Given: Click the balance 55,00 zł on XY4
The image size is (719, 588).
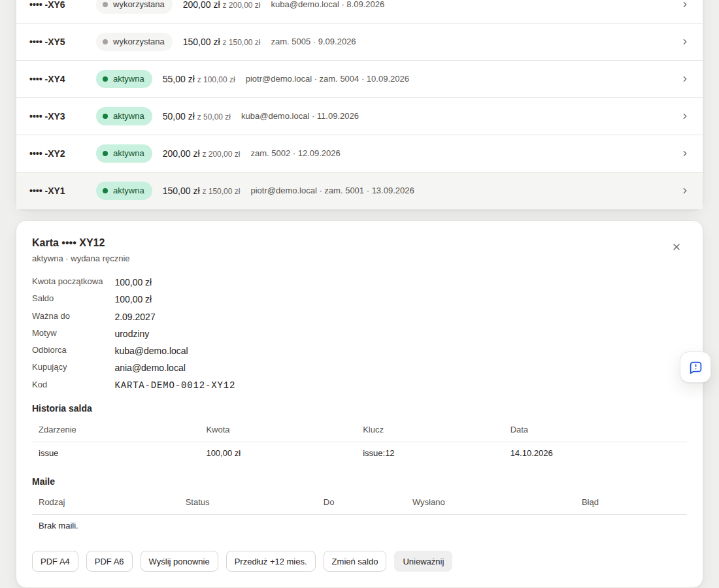Looking at the screenshot, I should [178, 79].
